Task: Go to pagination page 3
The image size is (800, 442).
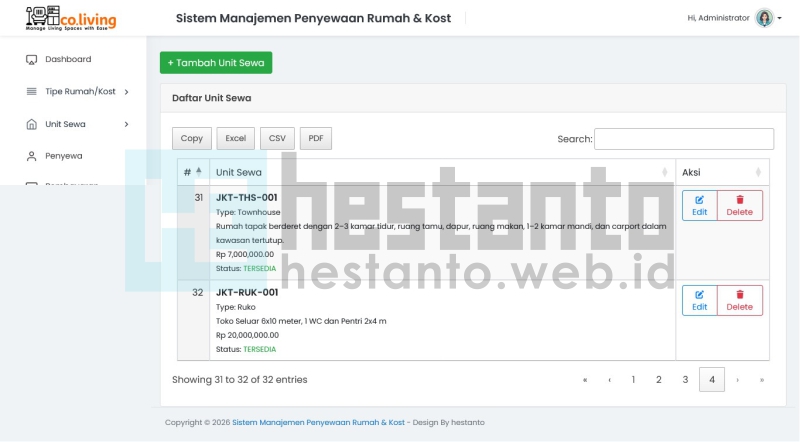Action: [685, 380]
